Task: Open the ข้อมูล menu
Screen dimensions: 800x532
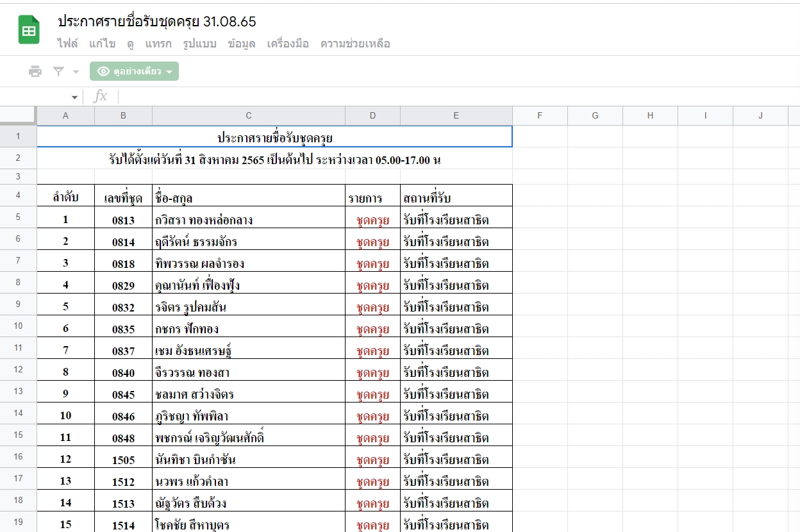Action: tap(242, 44)
